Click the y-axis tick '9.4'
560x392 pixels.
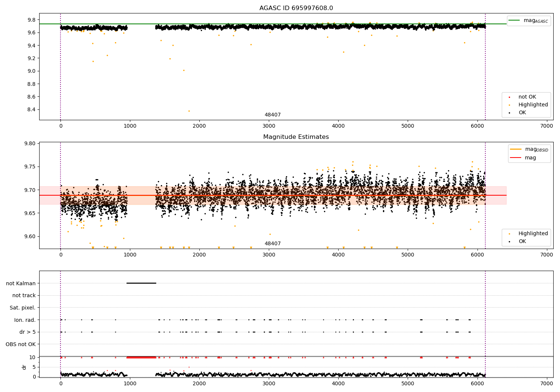[31, 46]
